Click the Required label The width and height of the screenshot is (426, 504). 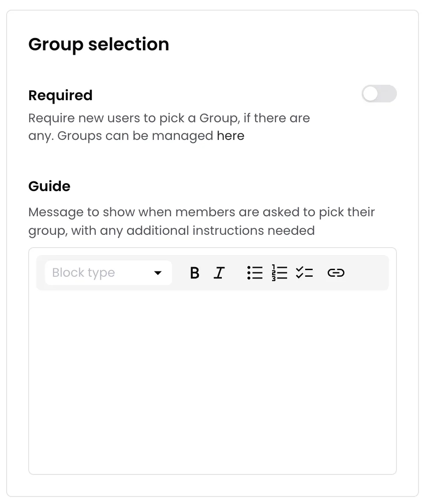[x=60, y=95]
